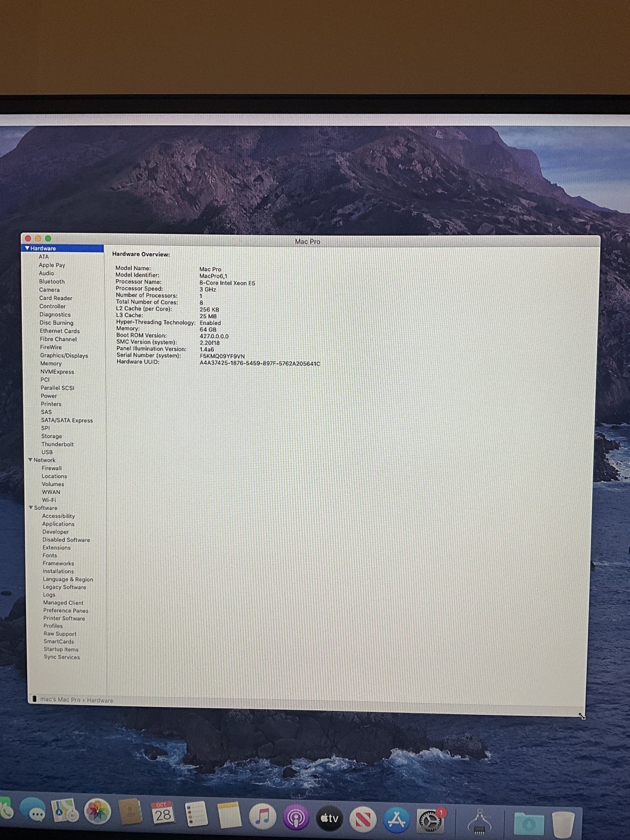Select Applications under Software

pos(58,524)
